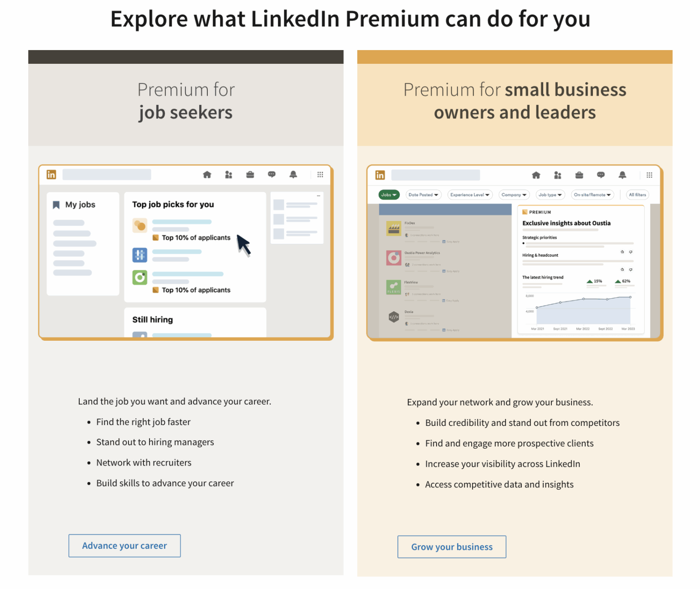700x589 pixels.
Task: Click the My jobs bookmark icon
Action: 56,205
